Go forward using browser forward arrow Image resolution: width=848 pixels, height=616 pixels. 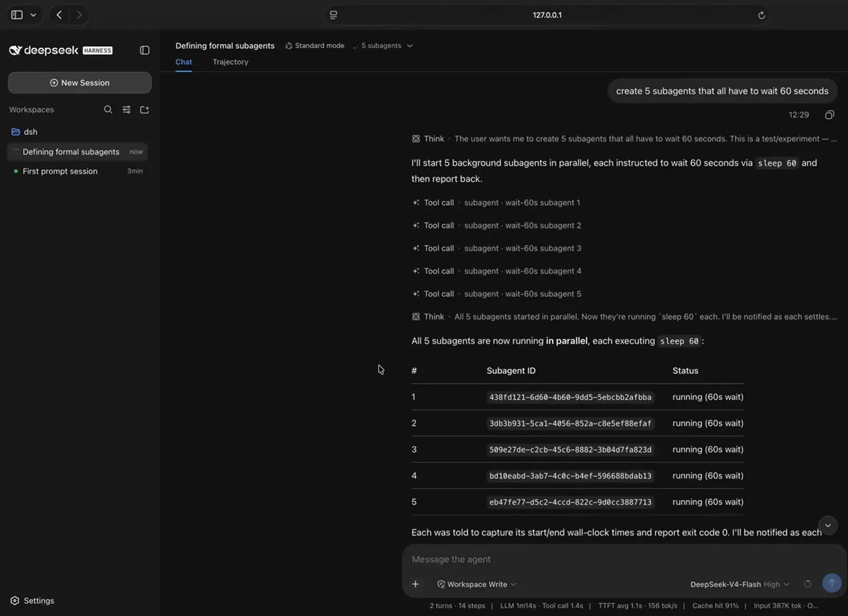(79, 15)
